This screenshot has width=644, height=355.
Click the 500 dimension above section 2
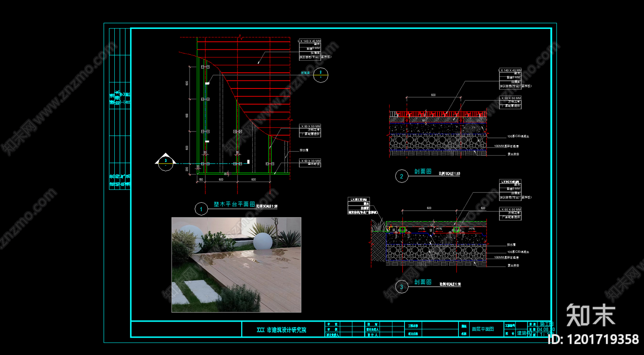pos(433,95)
